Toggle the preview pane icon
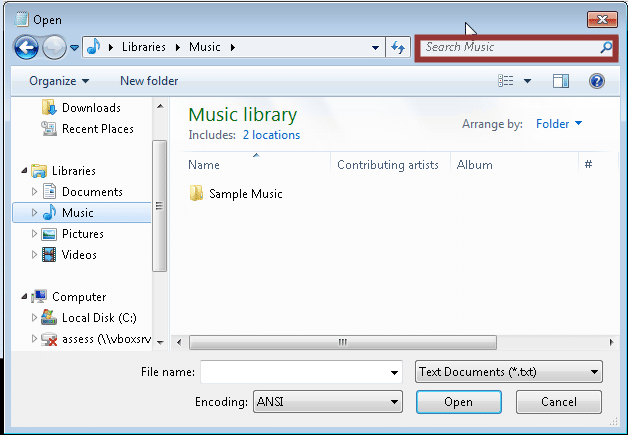628x435 pixels. 560,81
